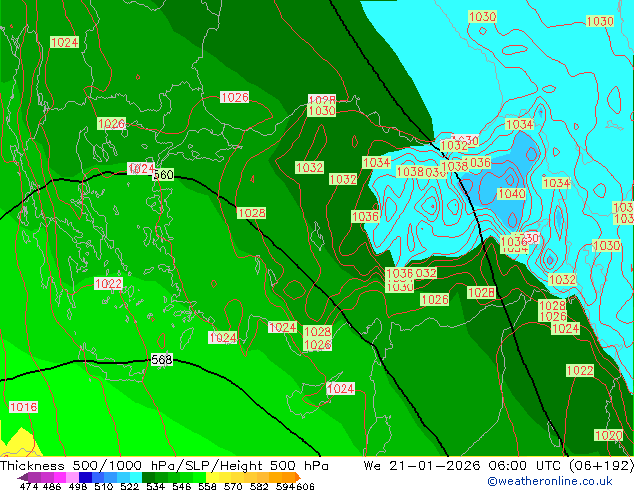Select the dark green legend swatch above 534

click(x=148, y=477)
